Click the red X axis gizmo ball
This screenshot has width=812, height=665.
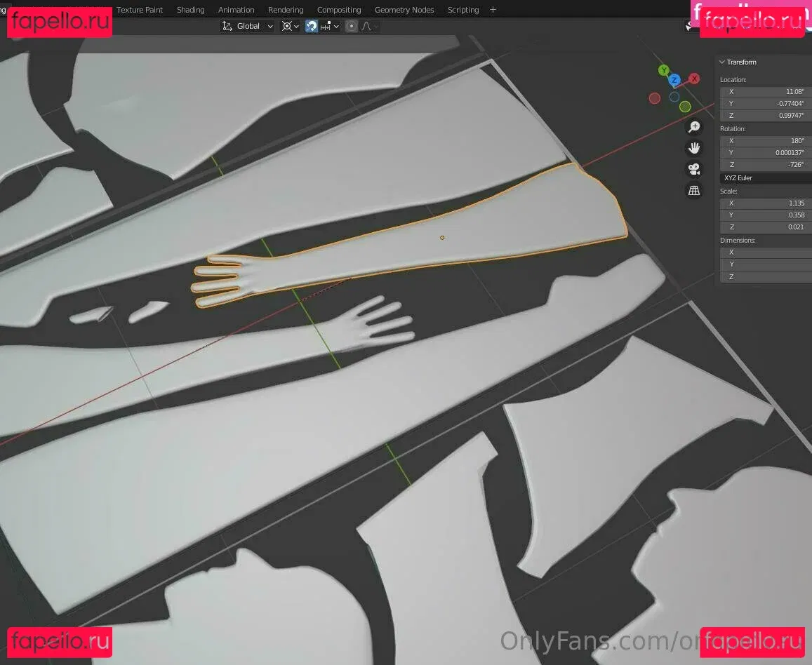tap(694, 79)
